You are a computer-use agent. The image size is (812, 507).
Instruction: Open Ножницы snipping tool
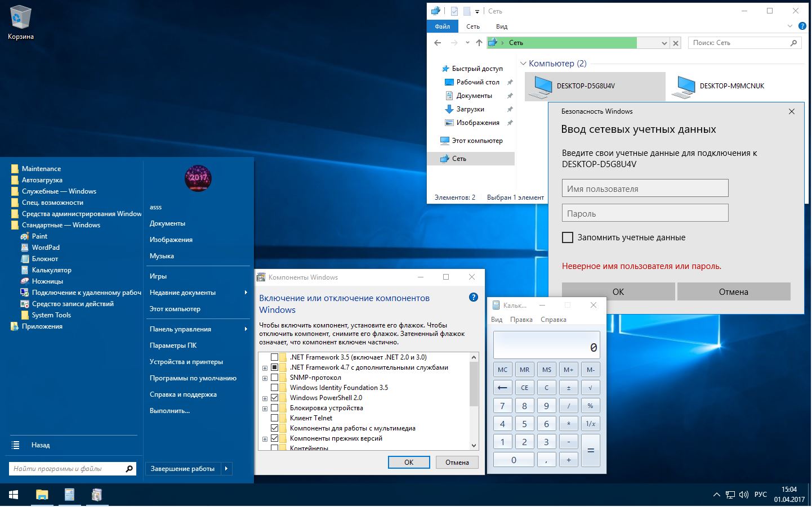pyautogui.click(x=47, y=281)
